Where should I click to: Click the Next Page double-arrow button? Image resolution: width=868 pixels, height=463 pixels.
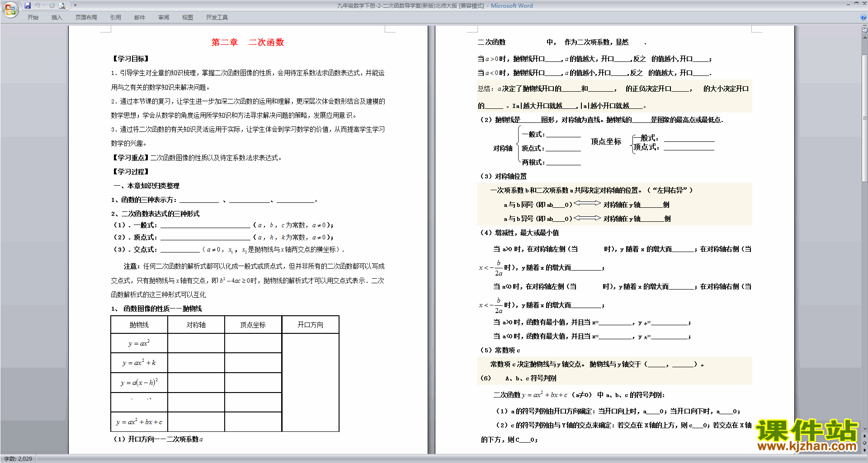864,450
